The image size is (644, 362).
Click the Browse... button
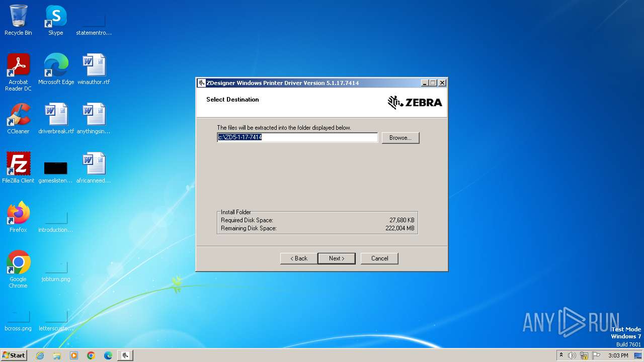(400, 138)
